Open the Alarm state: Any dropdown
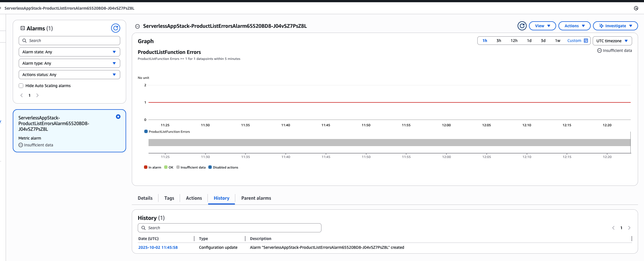The image size is (644, 261). (69, 52)
